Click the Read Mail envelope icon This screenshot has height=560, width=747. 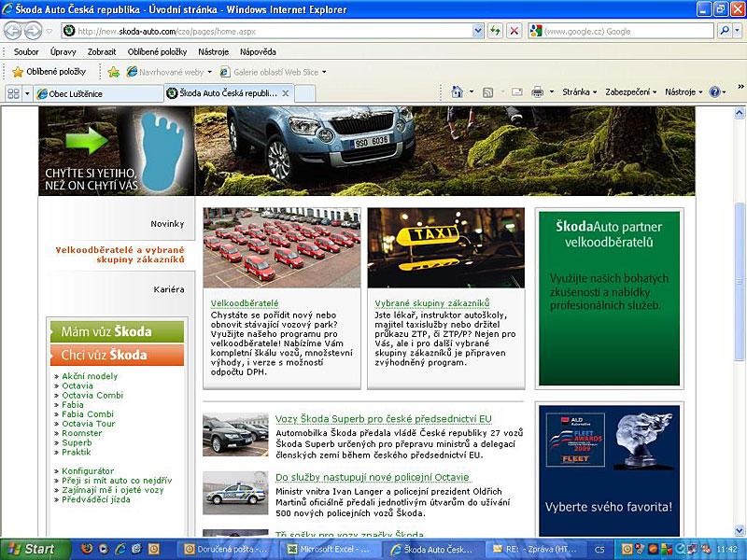pyautogui.click(x=517, y=91)
